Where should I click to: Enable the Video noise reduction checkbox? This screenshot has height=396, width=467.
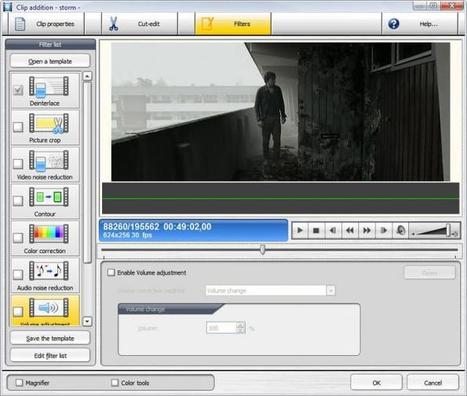[x=18, y=164]
